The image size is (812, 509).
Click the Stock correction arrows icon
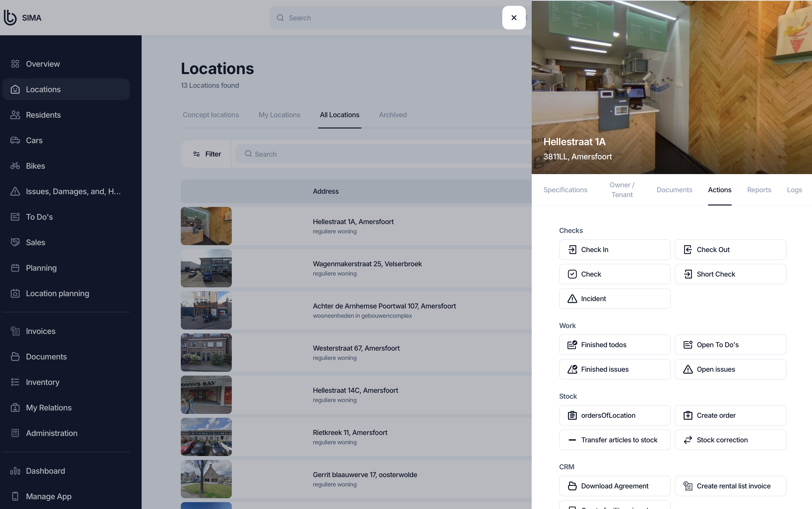click(x=688, y=440)
